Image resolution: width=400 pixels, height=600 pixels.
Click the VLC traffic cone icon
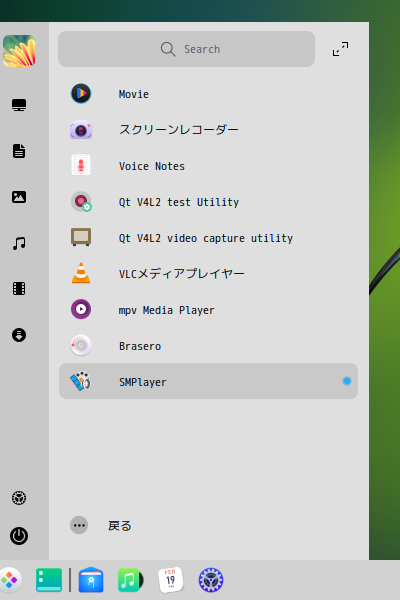[81, 273]
